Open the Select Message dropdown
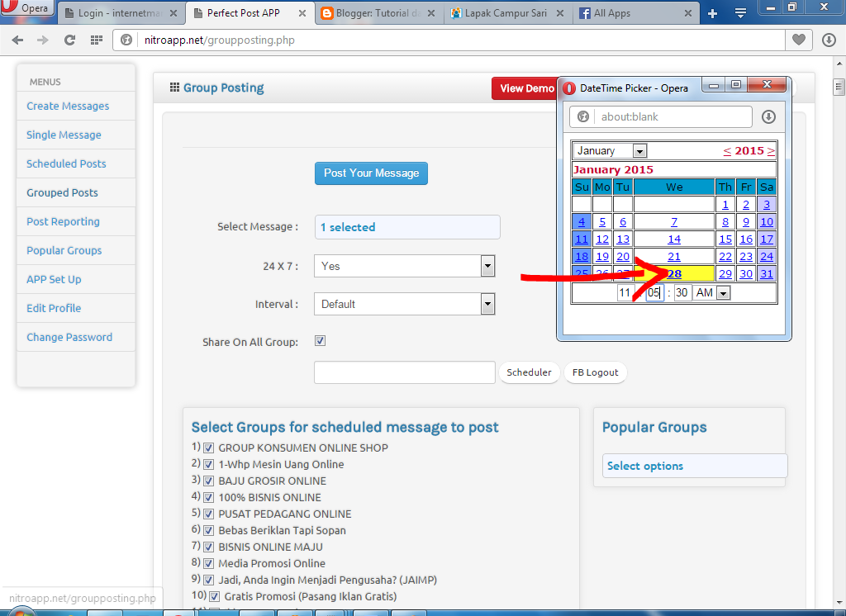The image size is (846, 616). (x=407, y=227)
